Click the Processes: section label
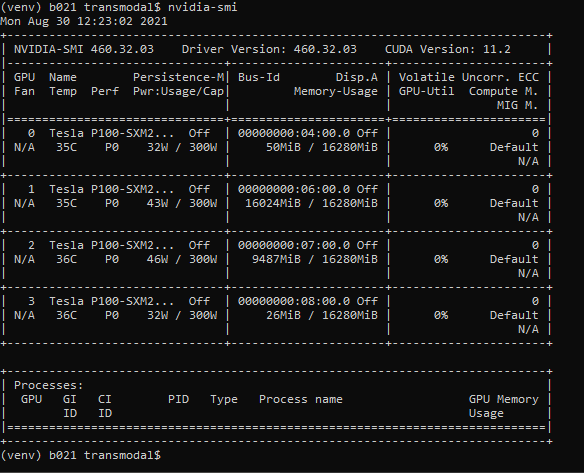This screenshot has width=584, height=473. [49, 385]
